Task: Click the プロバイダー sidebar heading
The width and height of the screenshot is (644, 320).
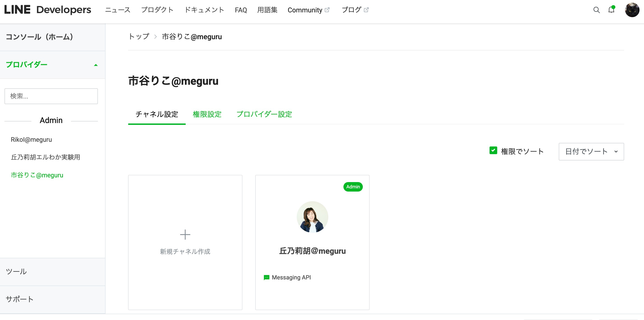Action: point(27,65)
